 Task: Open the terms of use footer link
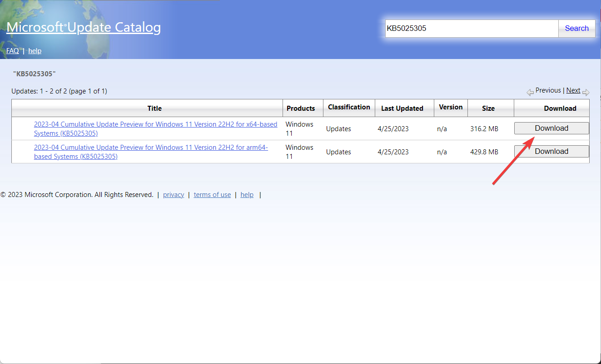pos(212,195)
